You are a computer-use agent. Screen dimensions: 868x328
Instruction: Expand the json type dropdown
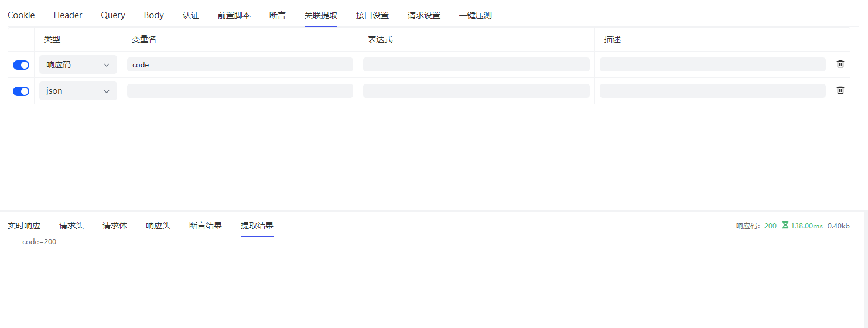(x=78, y=91)
